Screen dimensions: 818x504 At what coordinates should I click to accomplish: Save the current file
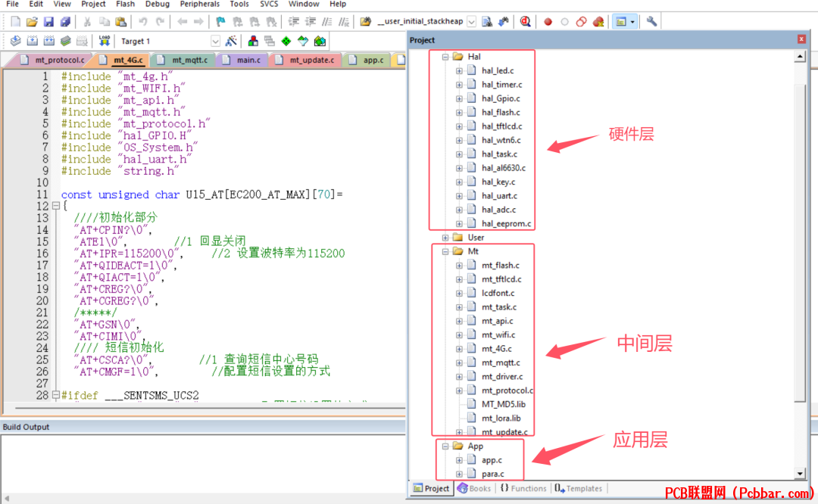click(x=48, y=21)
